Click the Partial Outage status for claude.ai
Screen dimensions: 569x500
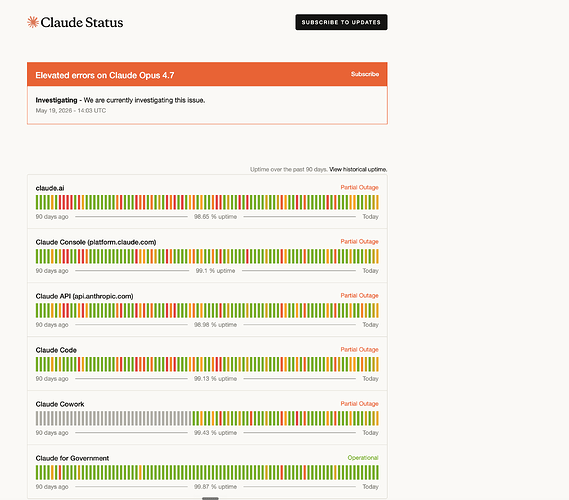(x=359, y=187)
